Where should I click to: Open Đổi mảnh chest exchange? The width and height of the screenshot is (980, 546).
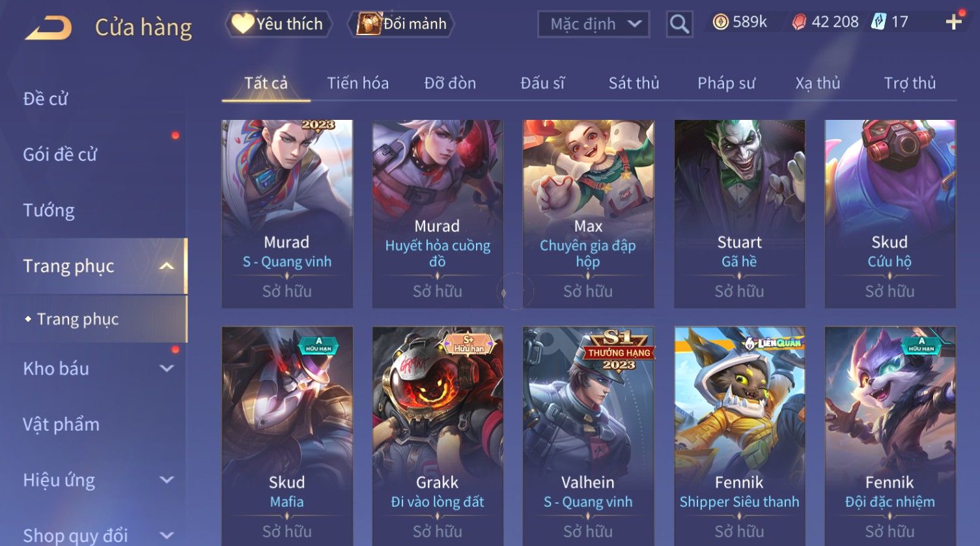[x=401, y=24]
